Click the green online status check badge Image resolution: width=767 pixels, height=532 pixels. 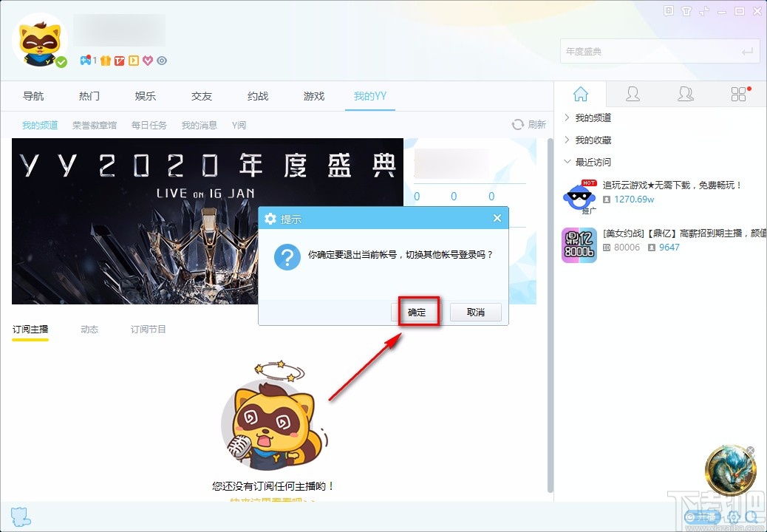61,62
